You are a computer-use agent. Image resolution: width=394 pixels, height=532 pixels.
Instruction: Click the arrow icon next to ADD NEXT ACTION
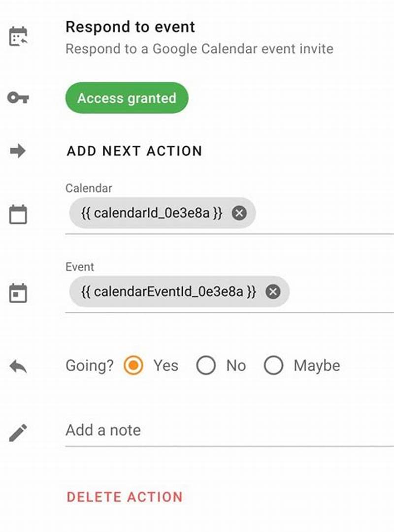(17, 151)
